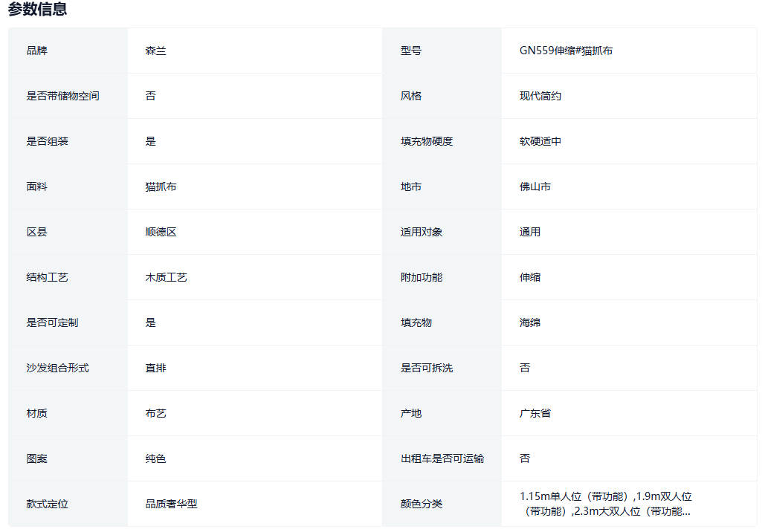Click the 地市 value 佛山市
Image resolution: width=765 pixels, height=532 pixels.
coord(535,186)
